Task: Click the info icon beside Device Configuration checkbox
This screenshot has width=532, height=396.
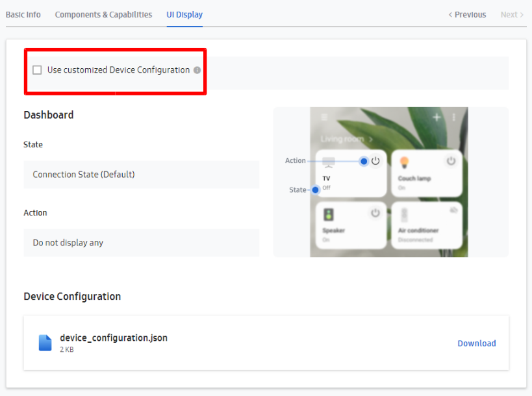Action: point(197,69)
